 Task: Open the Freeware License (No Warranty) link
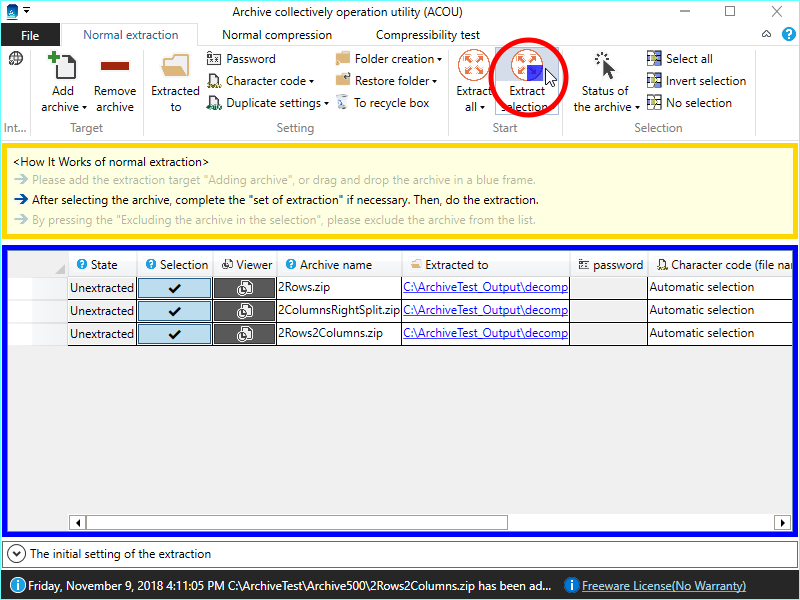663,586
